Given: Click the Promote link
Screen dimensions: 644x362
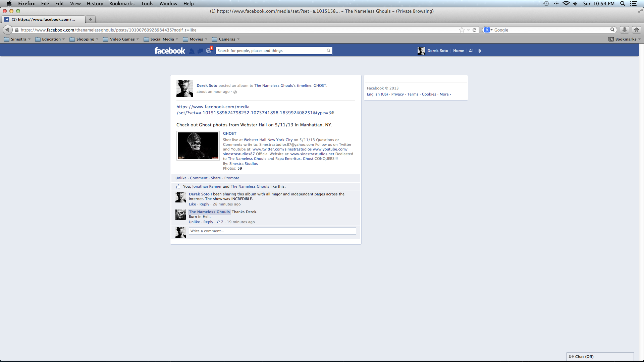Looking at the screenshot, I should [x=231, y=178].
